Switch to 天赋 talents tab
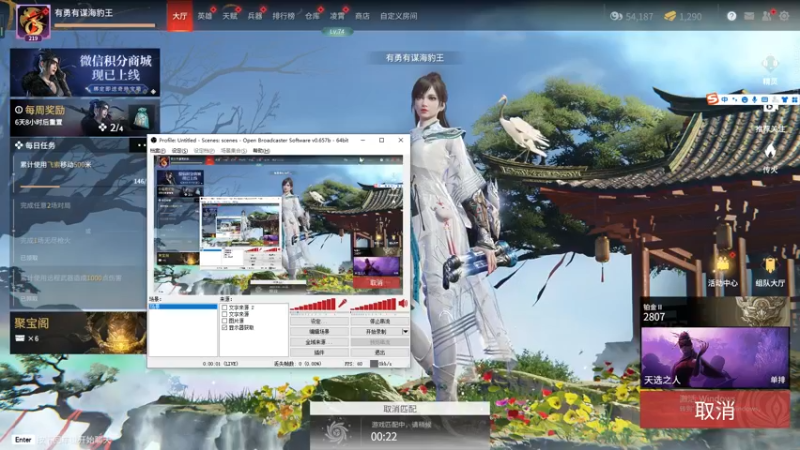This screenshot has height=450, width=800. 230,16
